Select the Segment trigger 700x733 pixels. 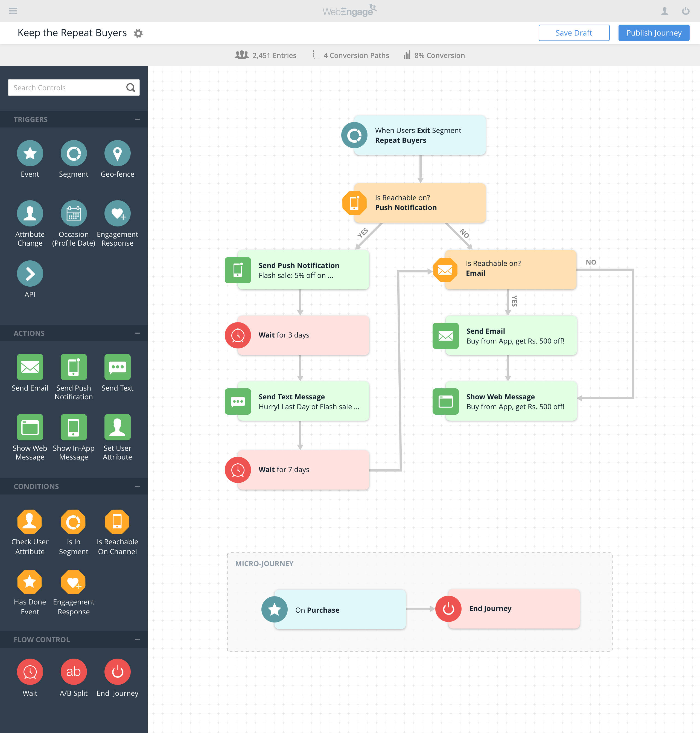click(74, 153)
